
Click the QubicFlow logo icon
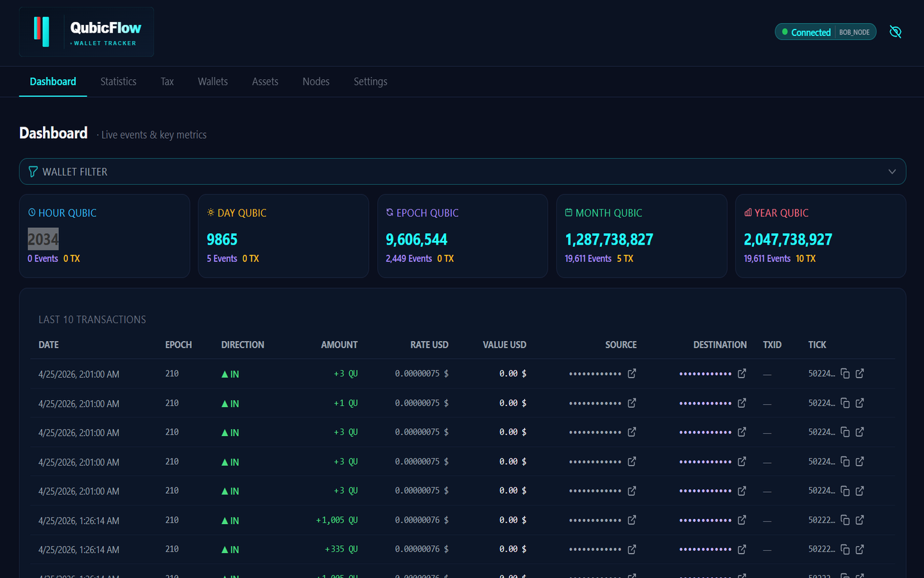pyautogui.click(x=42, y=31)
